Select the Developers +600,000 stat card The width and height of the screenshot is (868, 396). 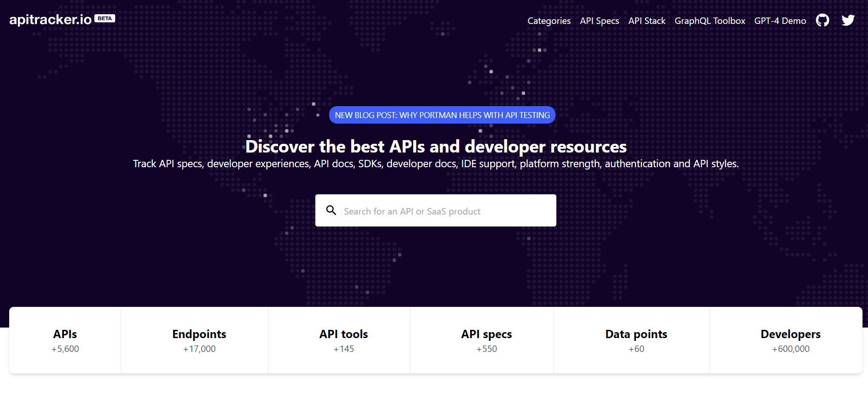click(x=786, y=340)
